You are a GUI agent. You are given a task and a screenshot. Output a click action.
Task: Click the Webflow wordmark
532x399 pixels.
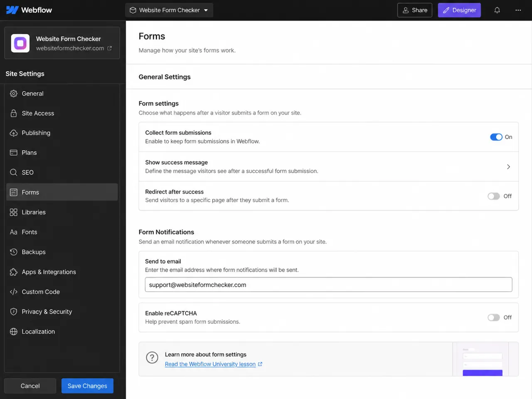(37, 10)
